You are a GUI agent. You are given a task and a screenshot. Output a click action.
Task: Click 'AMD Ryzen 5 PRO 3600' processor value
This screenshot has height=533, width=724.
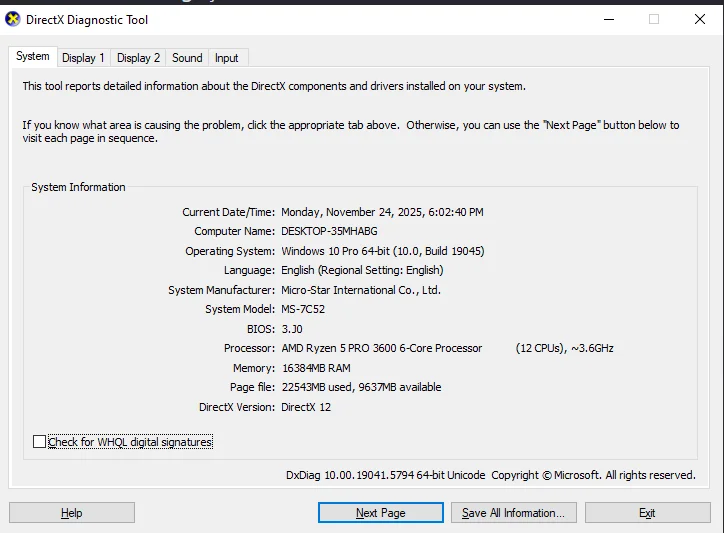(339, 348)
